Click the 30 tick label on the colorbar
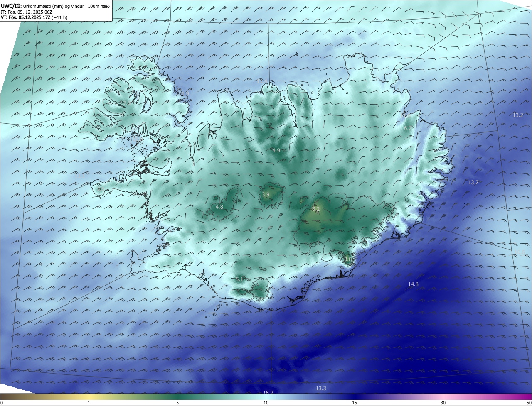 click(x=443, y=403)
